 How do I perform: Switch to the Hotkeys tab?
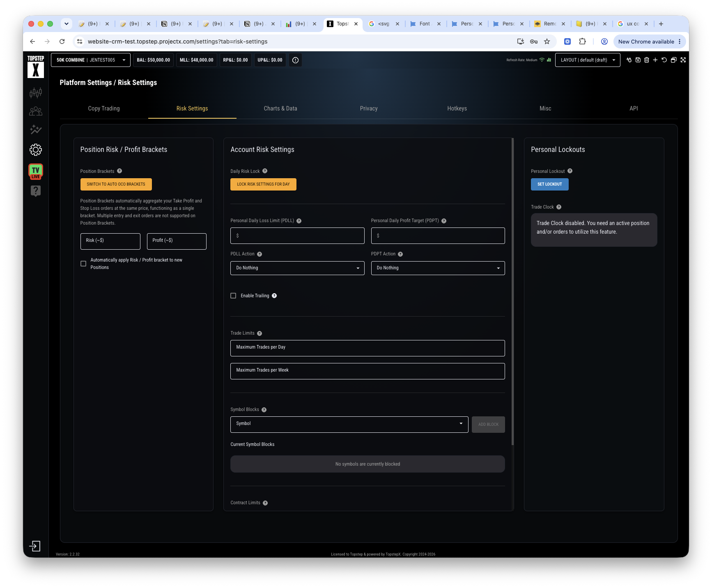(x=457, y=108)
